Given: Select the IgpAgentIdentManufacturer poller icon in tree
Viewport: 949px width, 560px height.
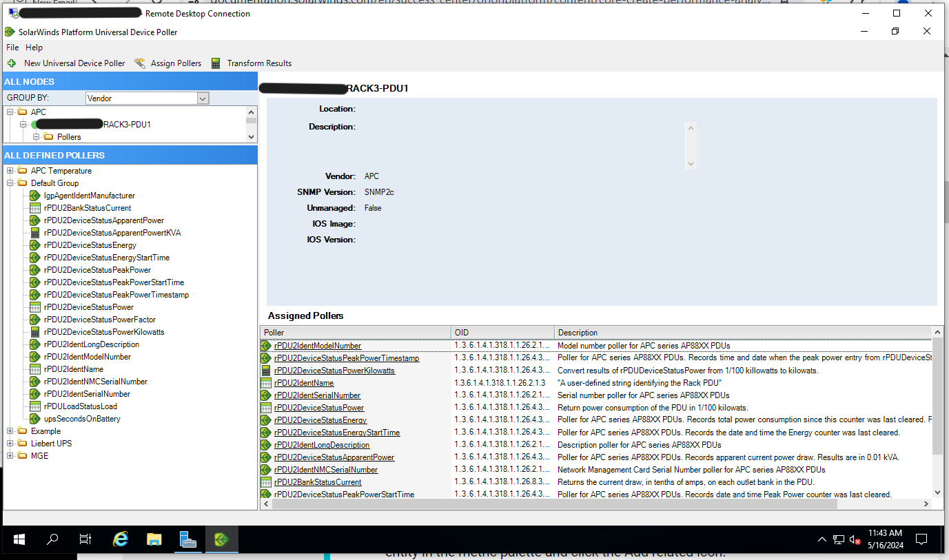Looking at the screenshot, I should tap(35, 196).
